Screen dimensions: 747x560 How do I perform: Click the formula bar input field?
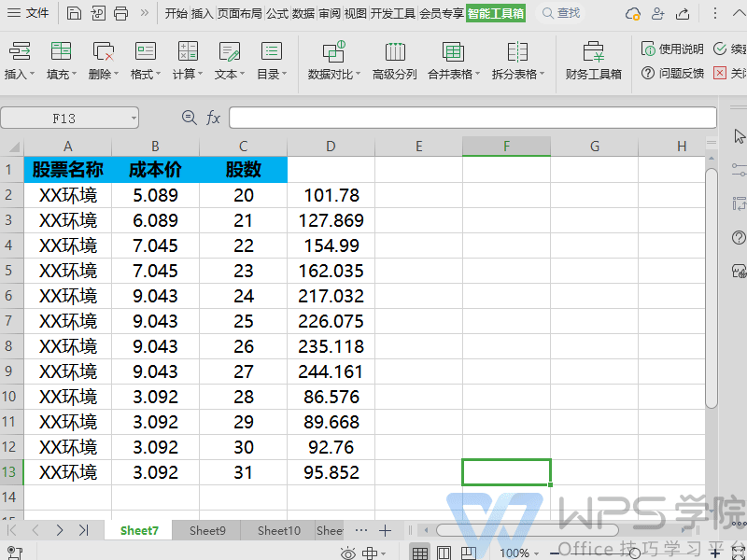click(472, 118)
